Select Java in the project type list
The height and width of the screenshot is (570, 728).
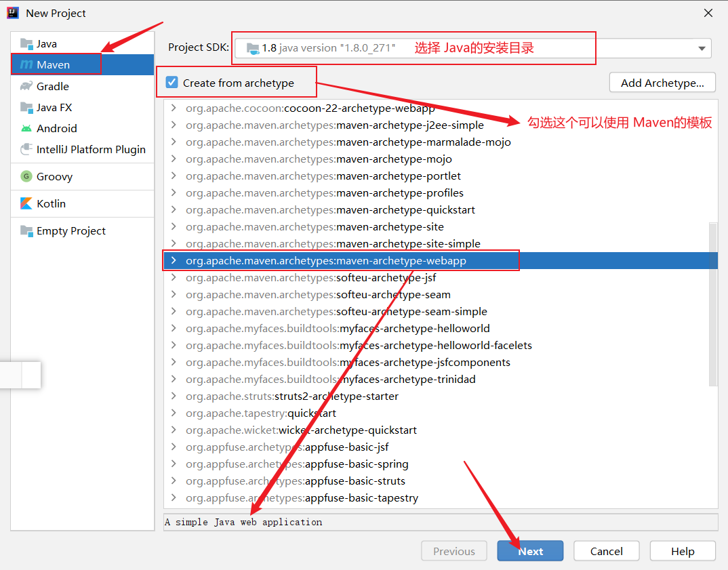[x=82, y=43]
